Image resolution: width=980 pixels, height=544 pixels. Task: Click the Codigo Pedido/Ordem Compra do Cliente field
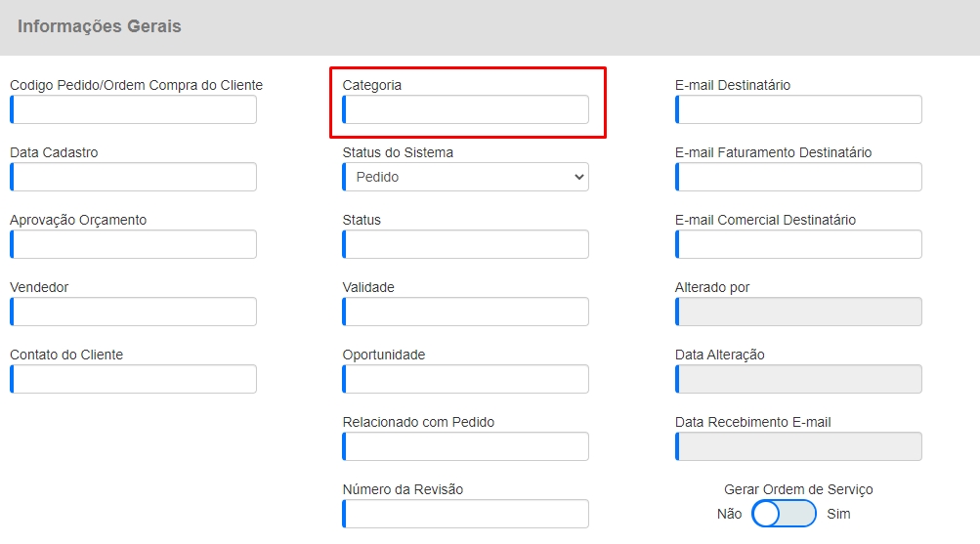(134, 109)
